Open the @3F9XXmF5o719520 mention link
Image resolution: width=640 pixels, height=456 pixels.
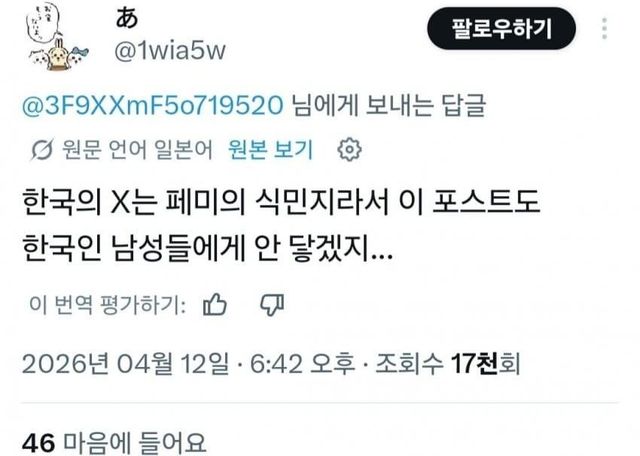click(152, 105)
